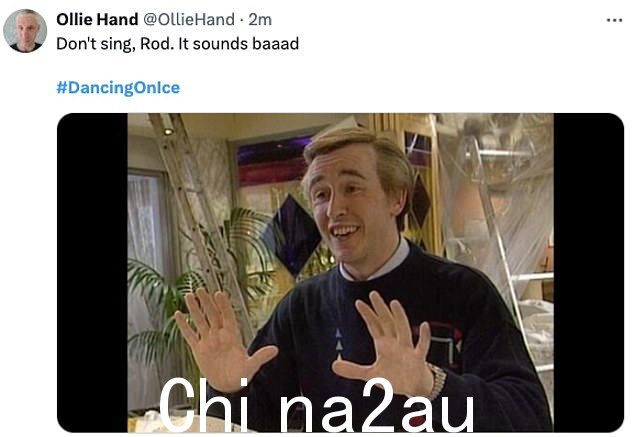634x437 pixels.
Task: Open the attached meme image
Action: [340, 273]
